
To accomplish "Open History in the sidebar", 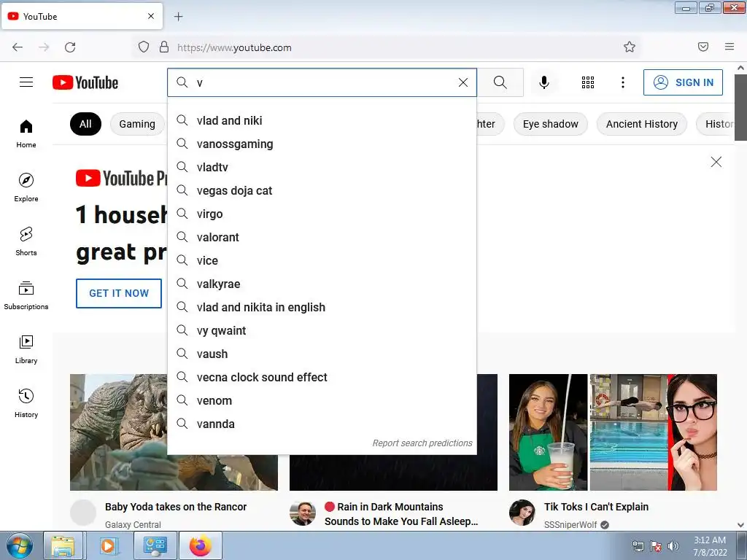I will 26,403.
